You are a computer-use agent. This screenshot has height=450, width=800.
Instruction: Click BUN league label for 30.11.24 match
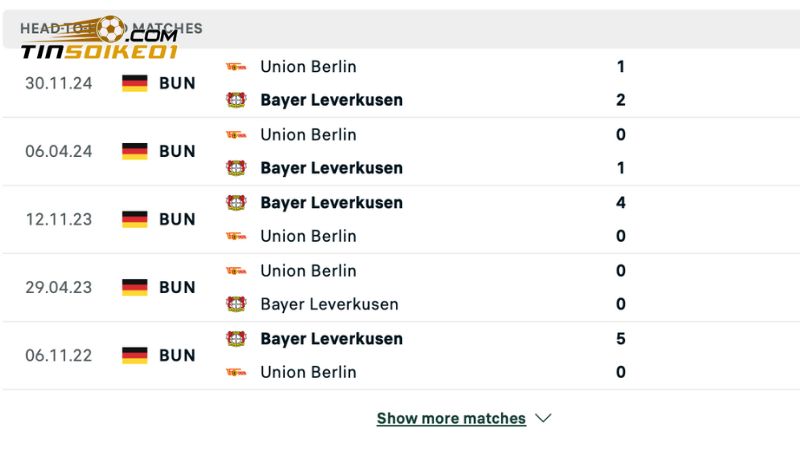(177, 83)
